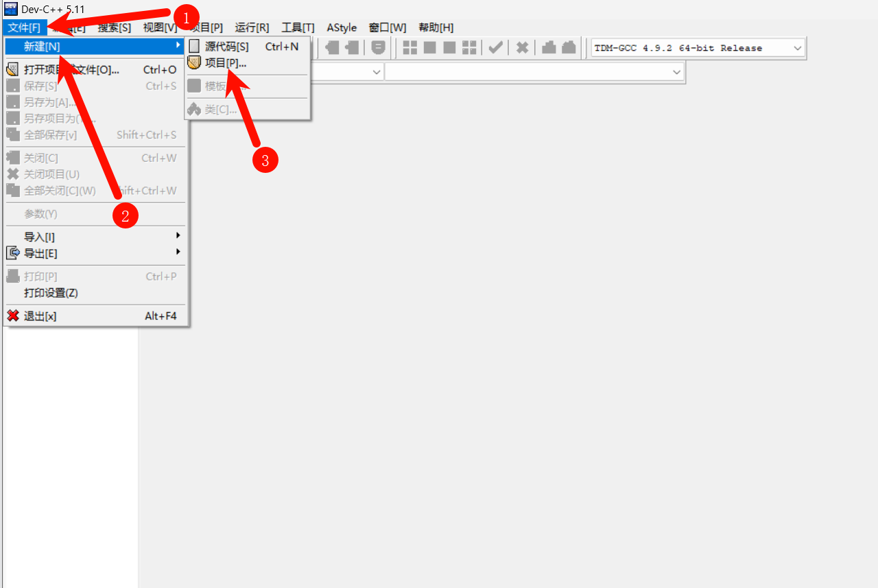This screenshot has height=588, width=878.
Task: Expand the 导入[I] submenu
Action: pos(95,237)
